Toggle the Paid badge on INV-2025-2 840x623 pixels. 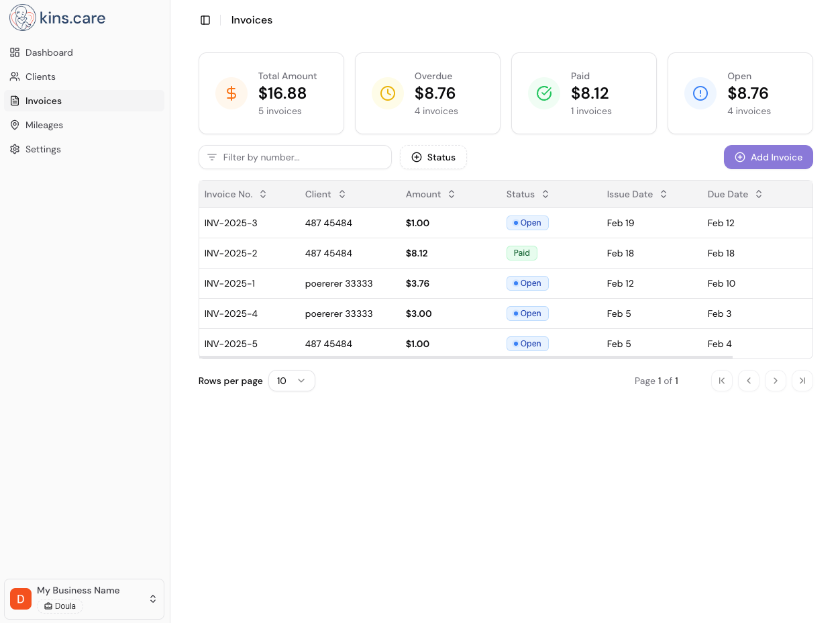click(522, 252)
